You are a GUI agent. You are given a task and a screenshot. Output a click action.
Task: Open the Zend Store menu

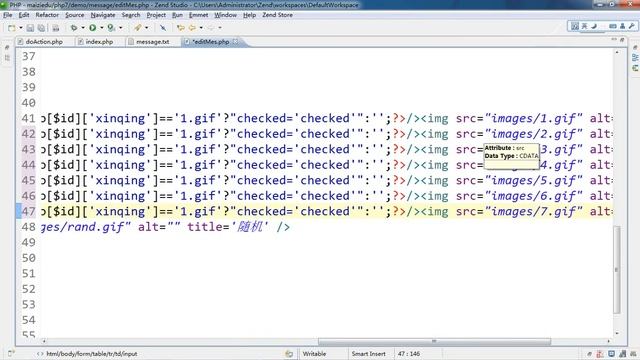point(278,15)
